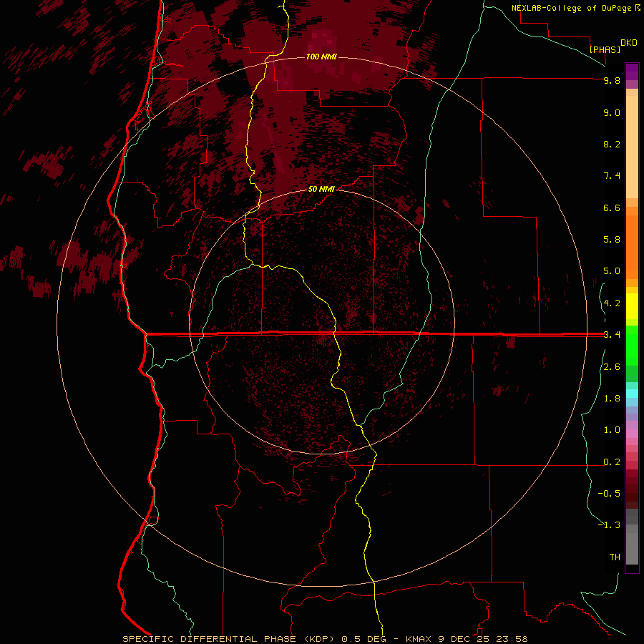
Task: Pick the orange color bar segment
Action: pos(632,247)
